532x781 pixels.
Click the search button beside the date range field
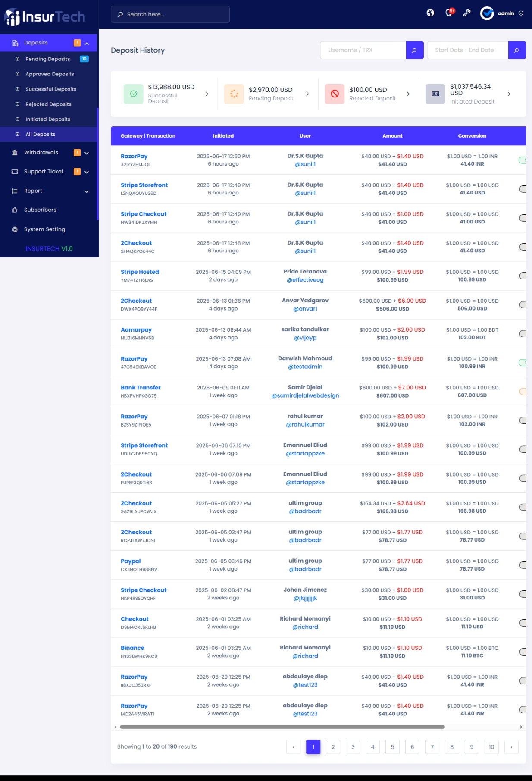point(516,50)
